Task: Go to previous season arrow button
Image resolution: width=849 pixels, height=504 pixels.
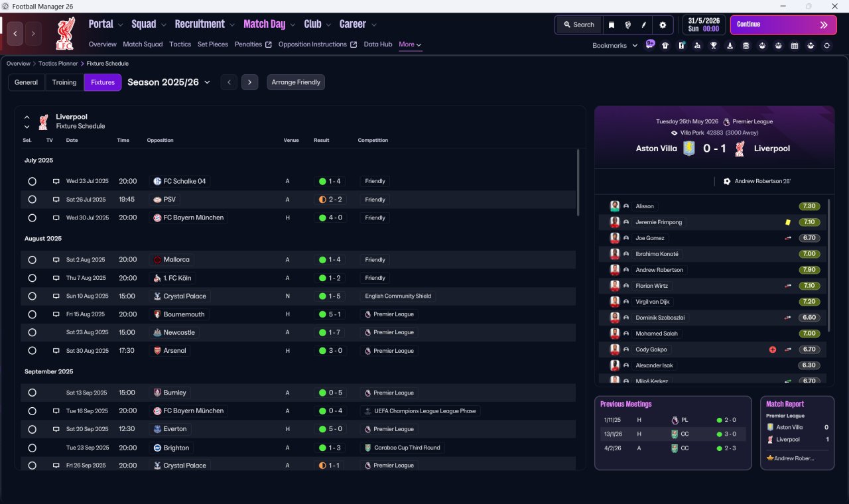Action: coord(229,82)
